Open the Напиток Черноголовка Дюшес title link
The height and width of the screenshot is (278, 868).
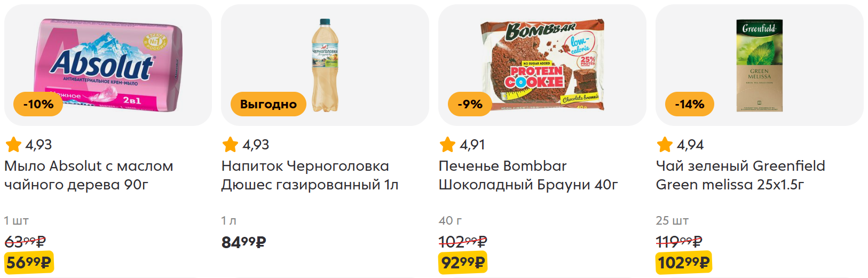pyautogui.click(x=310, y=175)
